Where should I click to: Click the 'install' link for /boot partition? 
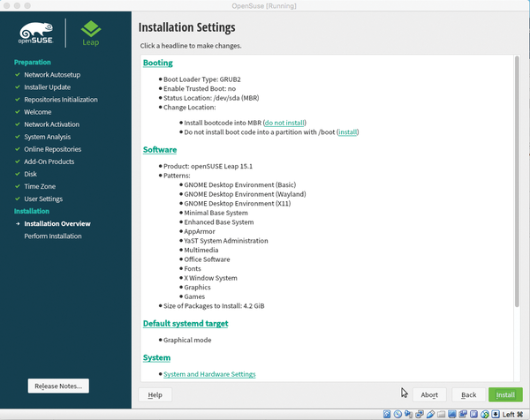(x=347, y=132)
